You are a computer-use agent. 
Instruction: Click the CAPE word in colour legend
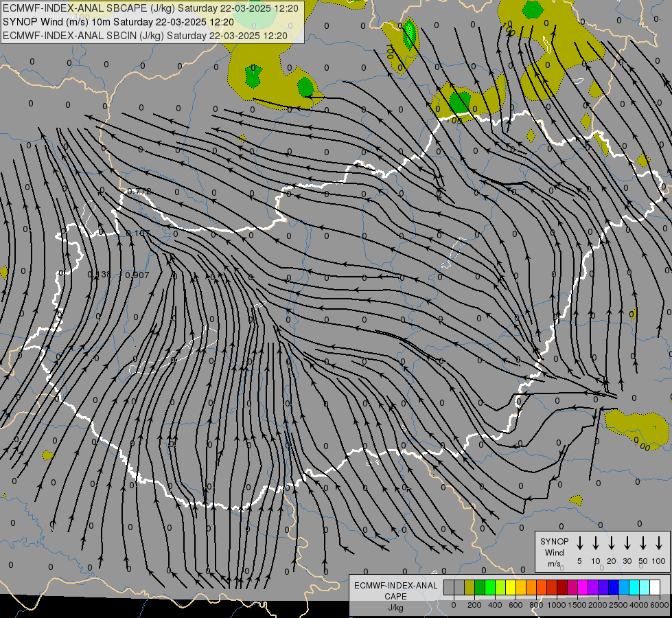pos(395,597)
